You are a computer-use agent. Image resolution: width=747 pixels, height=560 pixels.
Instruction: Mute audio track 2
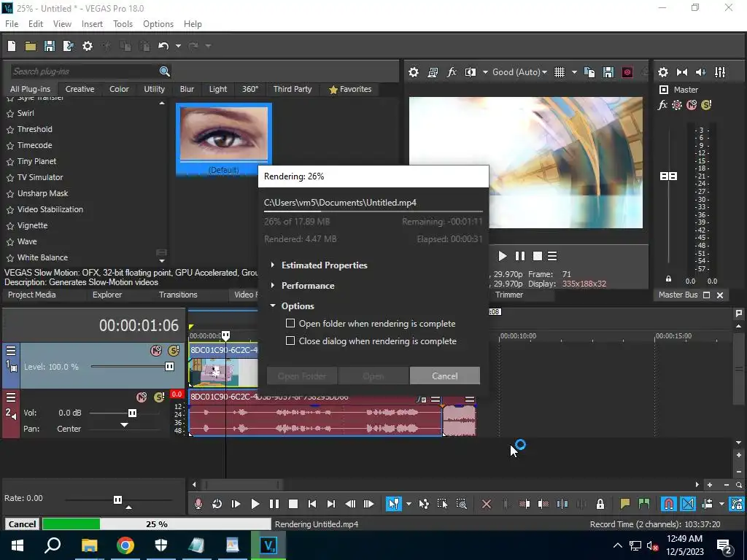click(142, 397)
